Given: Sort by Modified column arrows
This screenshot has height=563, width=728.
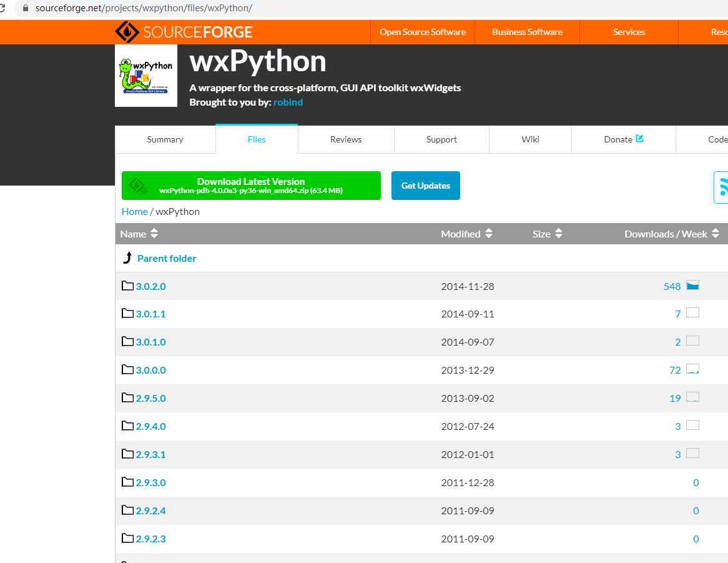Looking at the screenshot, I should 488,234.
